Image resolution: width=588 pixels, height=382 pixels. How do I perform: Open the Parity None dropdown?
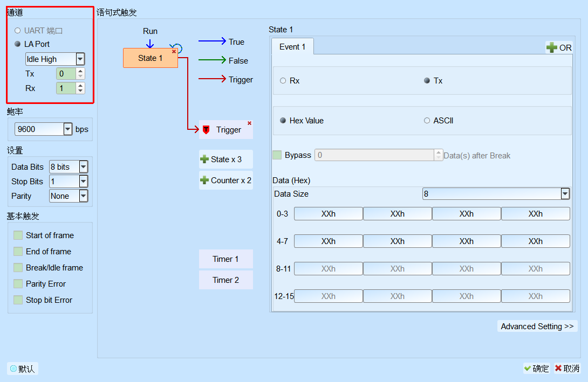[x=84, y=196]
